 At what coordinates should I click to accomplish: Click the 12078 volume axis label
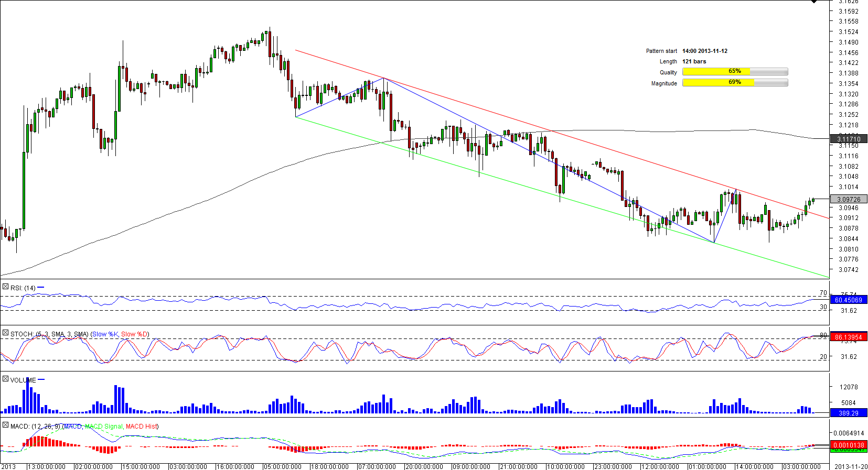coord(849,387)
